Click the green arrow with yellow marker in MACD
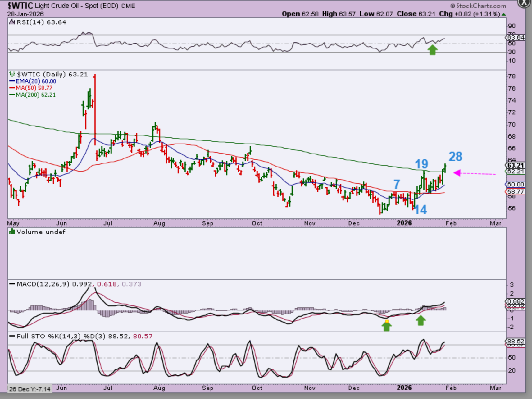The height and width of the screenshot is (399, 532). [387, 325]
